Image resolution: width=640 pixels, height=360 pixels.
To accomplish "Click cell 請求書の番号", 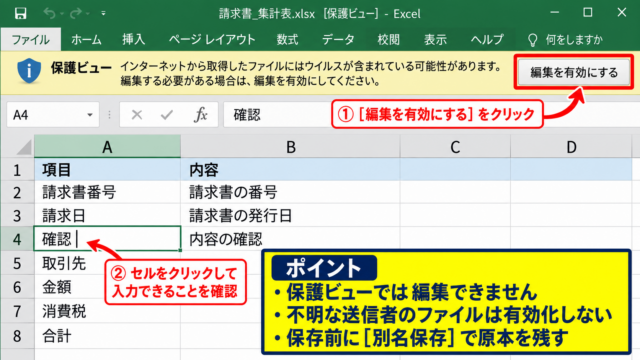I will pos(291,192).
